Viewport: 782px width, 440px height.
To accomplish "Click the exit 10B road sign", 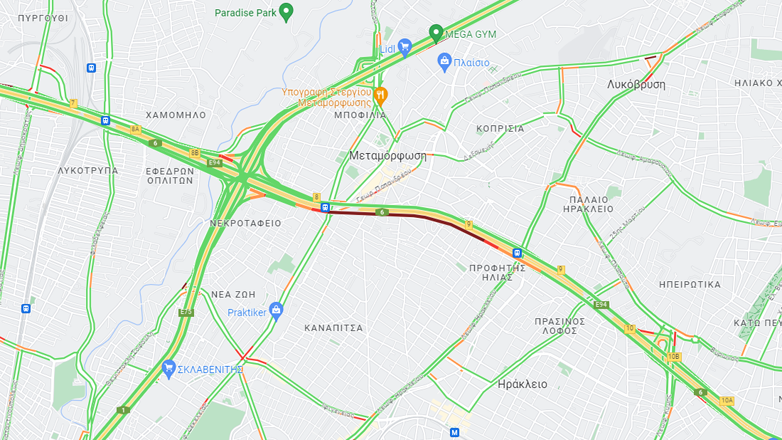I will tap(674, 356).
